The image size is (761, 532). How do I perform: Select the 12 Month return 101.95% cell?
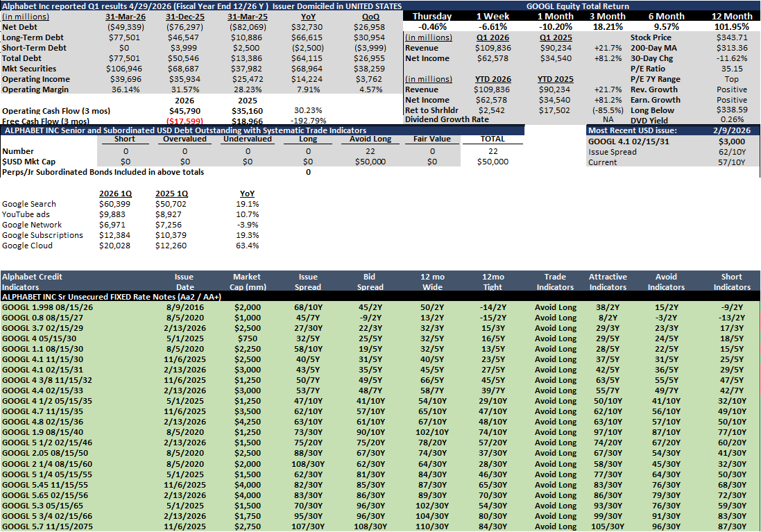click(x=731, y=26)
